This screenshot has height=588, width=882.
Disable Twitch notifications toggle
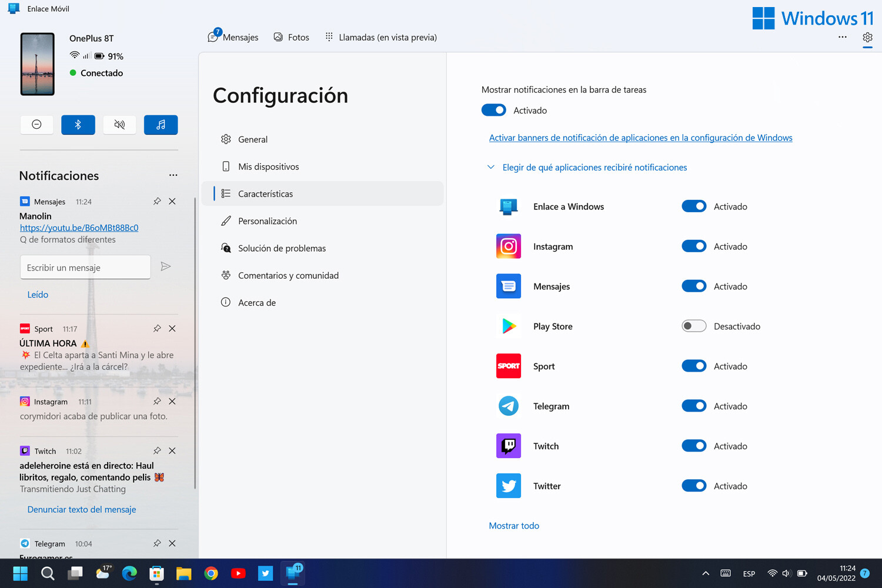(x=694, y=446)
